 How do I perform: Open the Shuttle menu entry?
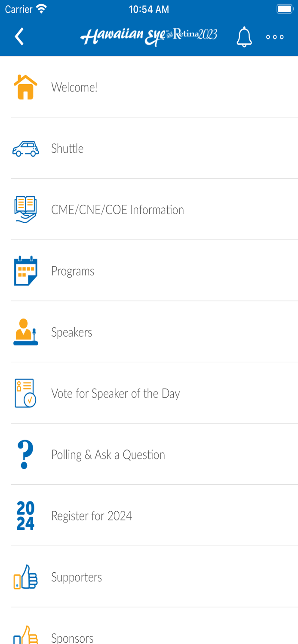pyautogui.click(x=68, y=149)
